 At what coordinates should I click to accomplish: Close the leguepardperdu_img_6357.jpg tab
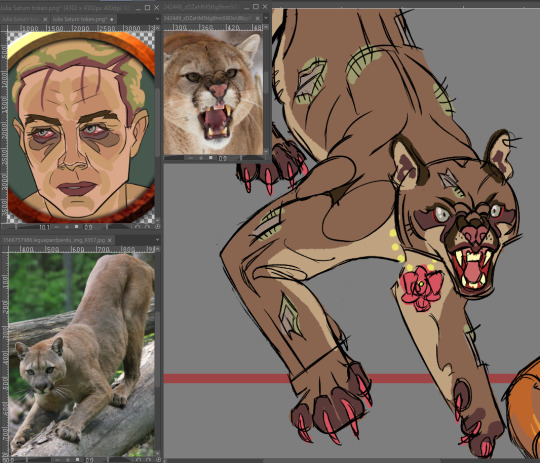click(109, 240)
